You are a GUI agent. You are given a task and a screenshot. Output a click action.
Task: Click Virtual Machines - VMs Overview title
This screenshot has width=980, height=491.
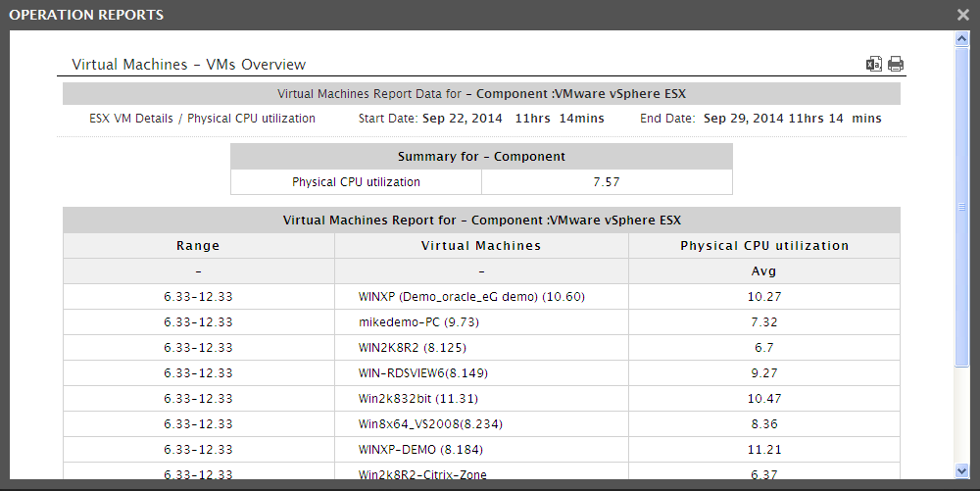point(189,65)
